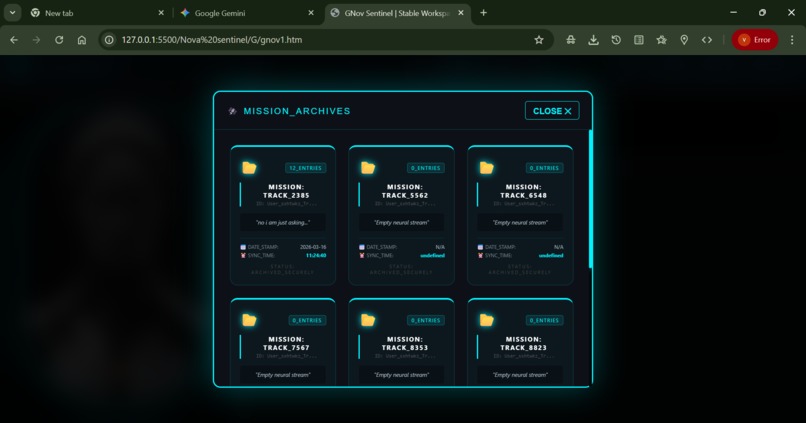Click the 0_ENTRIES badge on TRACK_8823
806x423 pixels.
pyautogui.click(x=544, y=320)
